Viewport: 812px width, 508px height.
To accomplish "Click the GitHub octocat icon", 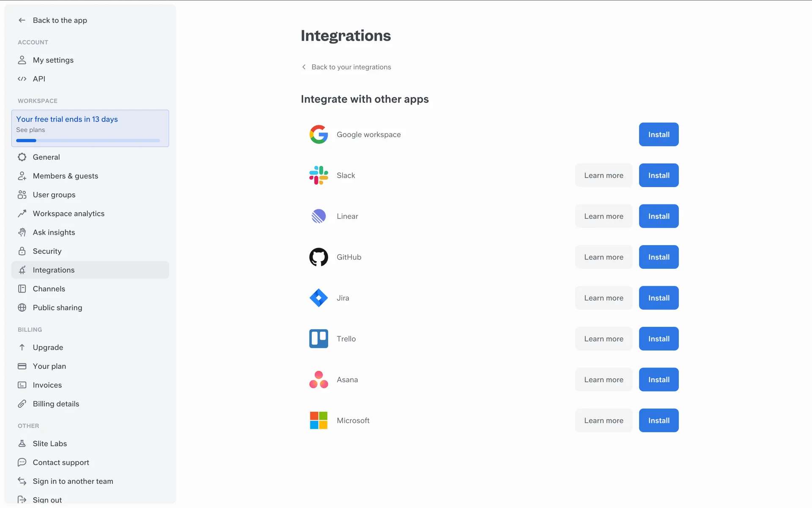I will pyautogui.click(x=318, y=257).
